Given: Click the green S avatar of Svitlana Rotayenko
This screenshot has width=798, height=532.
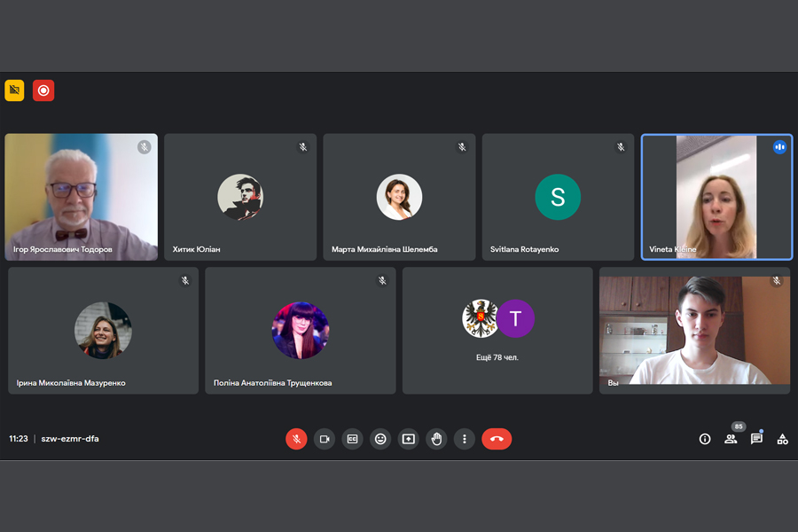Looking at the screenshot, I should 558,197.
